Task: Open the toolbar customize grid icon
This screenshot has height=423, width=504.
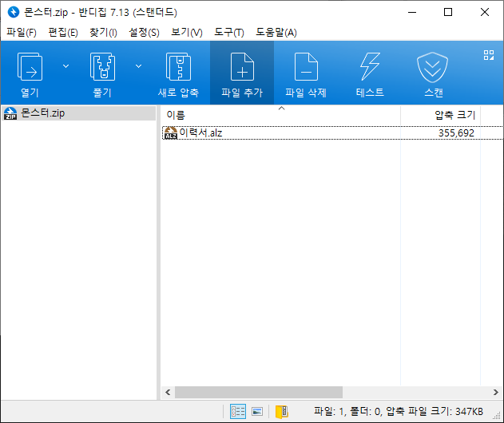Action: point(489,55)
